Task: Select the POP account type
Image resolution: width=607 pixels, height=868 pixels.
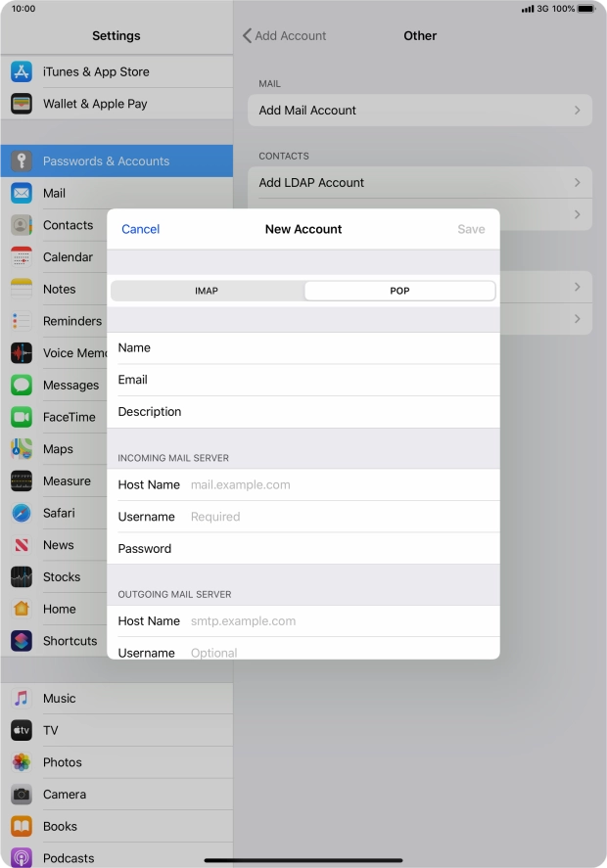Action: [x=399, y=291]
